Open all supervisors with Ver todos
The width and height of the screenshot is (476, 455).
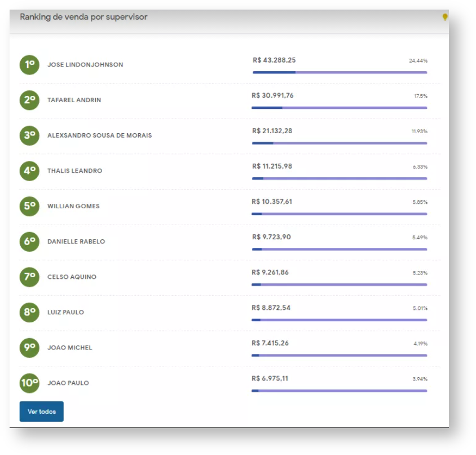(42, 412)
